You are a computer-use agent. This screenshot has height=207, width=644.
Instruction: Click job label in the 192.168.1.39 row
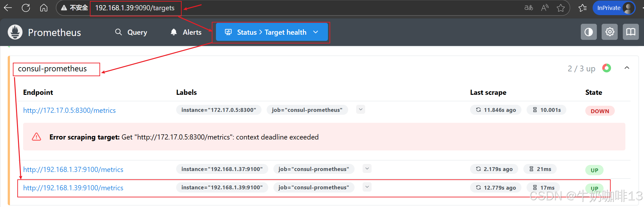[314, 187]
